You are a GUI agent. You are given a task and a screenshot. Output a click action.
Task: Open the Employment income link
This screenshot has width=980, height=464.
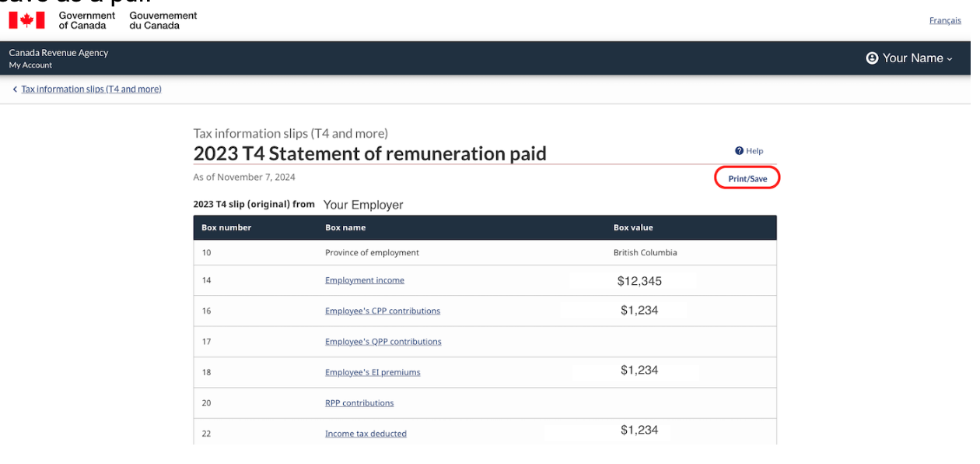click(x=365, y=280)
